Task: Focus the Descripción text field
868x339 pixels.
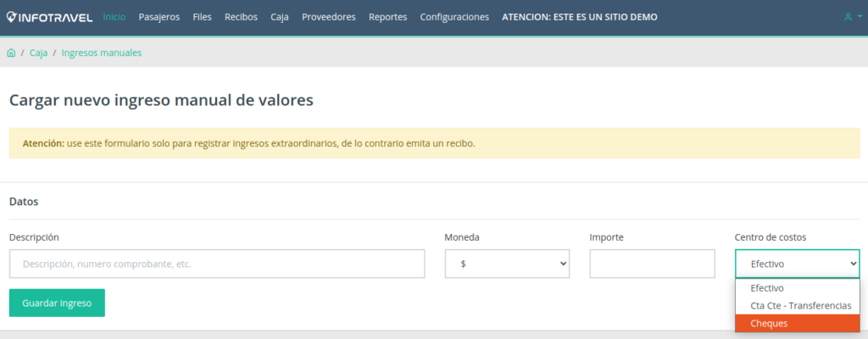Action: click(217, 264)
